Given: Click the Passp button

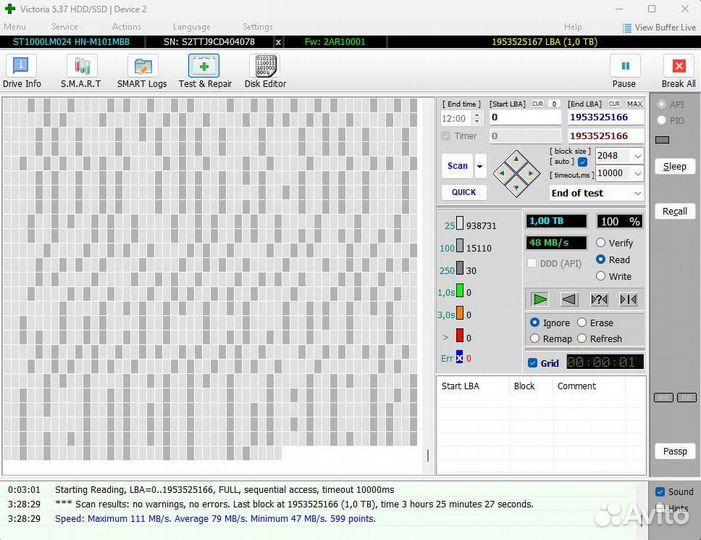Looking at the screenshot, I should point(675,451).
